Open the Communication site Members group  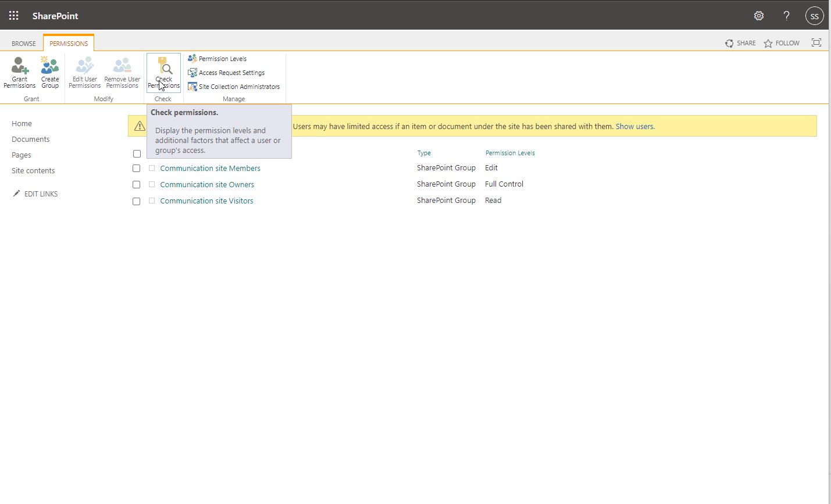click(211, 169)
